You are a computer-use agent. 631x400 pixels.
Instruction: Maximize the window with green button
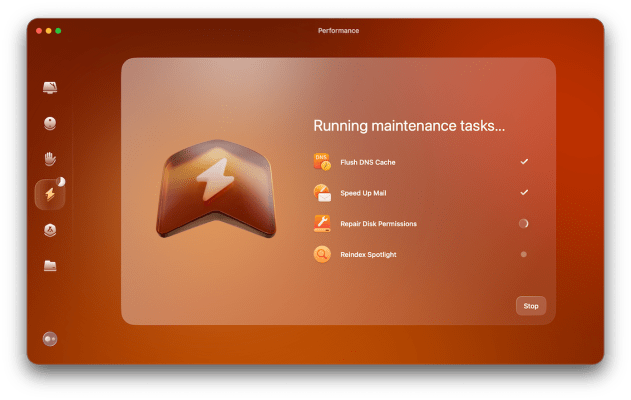(x=58, y=31)
